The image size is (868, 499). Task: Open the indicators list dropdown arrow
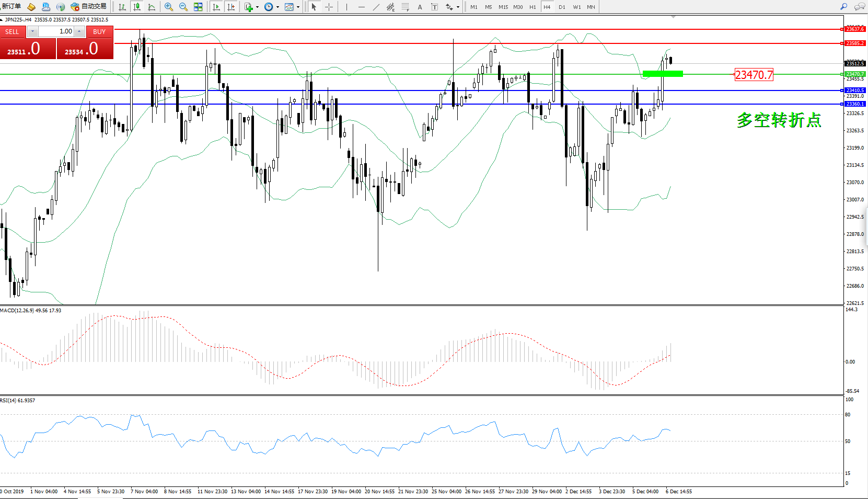pyautogui.click(x=257, y=7)
